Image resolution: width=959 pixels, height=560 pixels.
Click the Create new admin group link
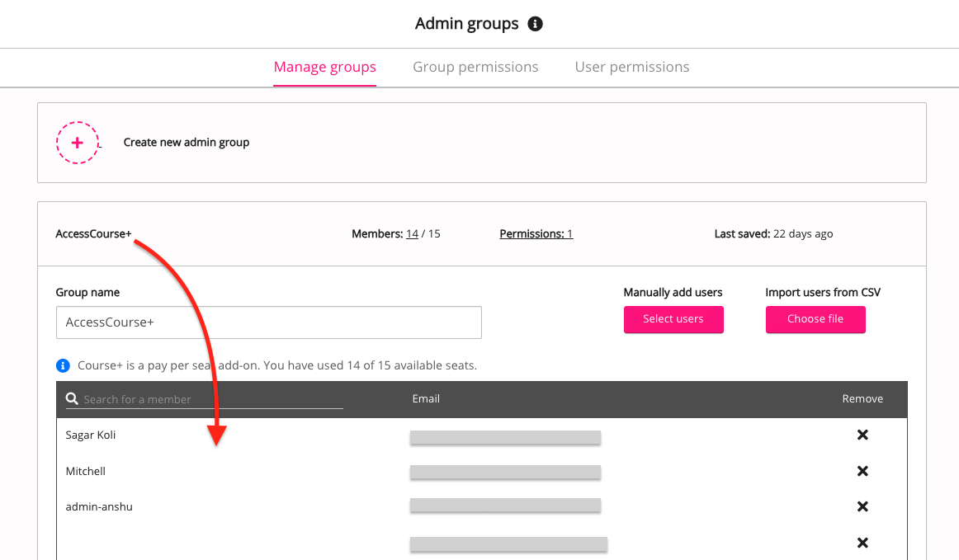coord(187,143)
